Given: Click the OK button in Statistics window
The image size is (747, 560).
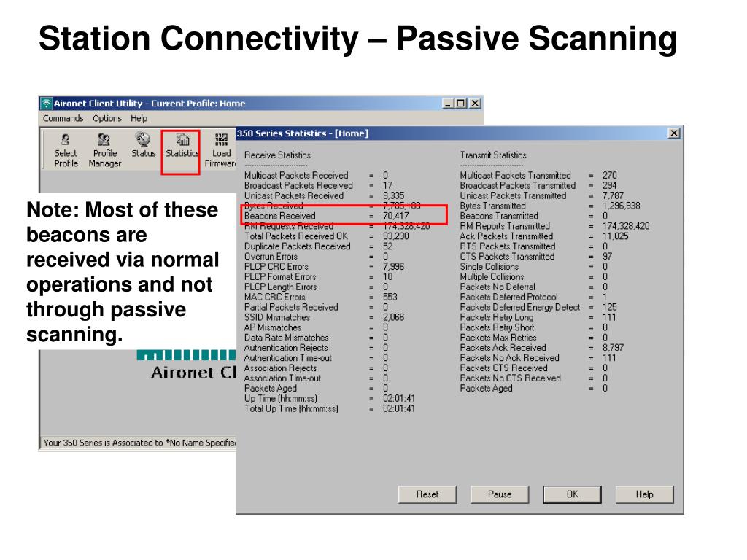Looking at the screenshot, I should pyautogui.click(x=572, y=494).
